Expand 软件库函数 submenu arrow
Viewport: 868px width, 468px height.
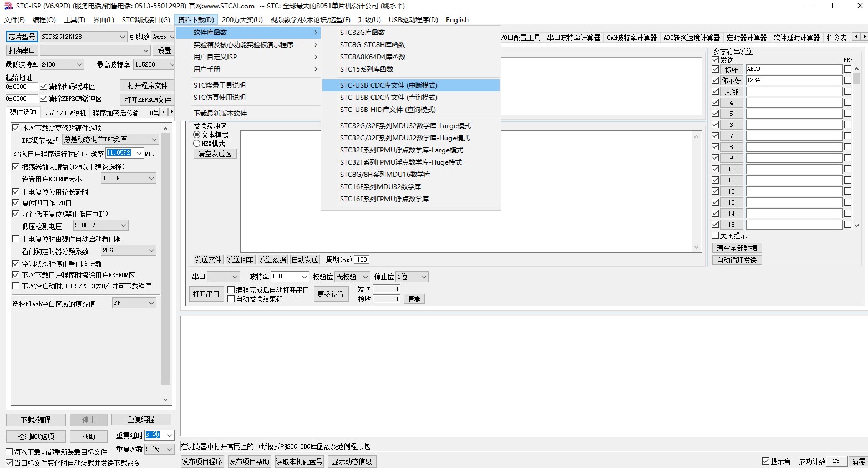pyautogui.click(x=316, y=33)
